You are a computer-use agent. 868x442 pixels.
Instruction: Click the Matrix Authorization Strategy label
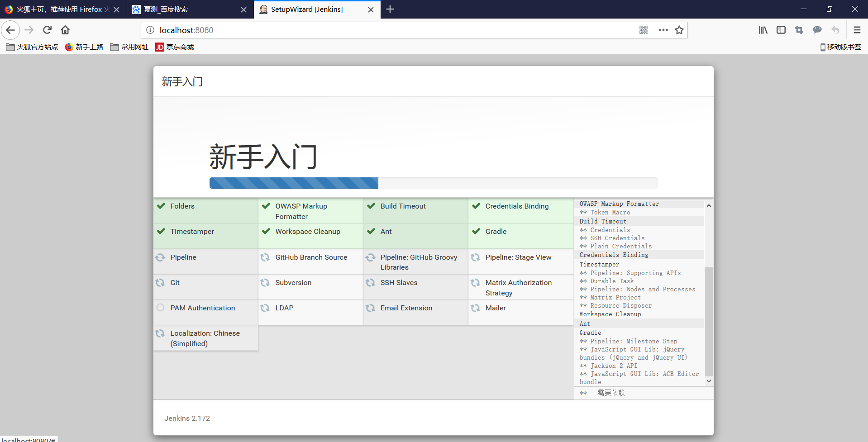pyautogui.click(x=519, y=288)
